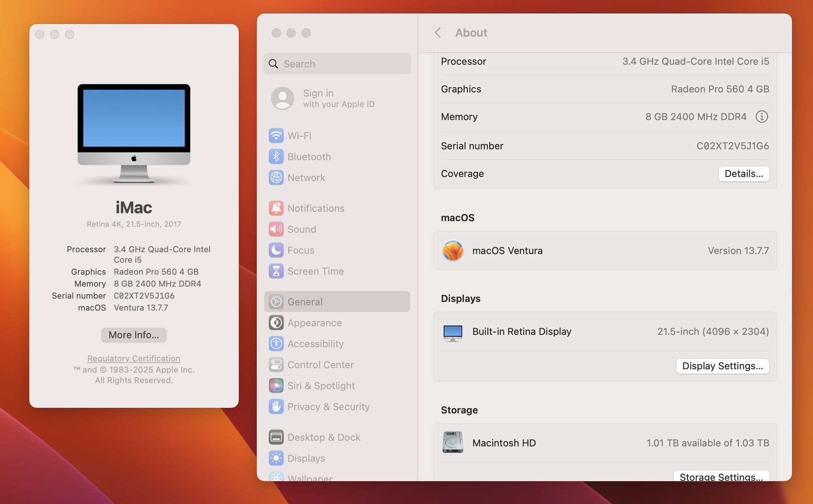Viewport: 813px width, 504px height.
Task: Click the Search field in System Settings
Action: (337, 64)
